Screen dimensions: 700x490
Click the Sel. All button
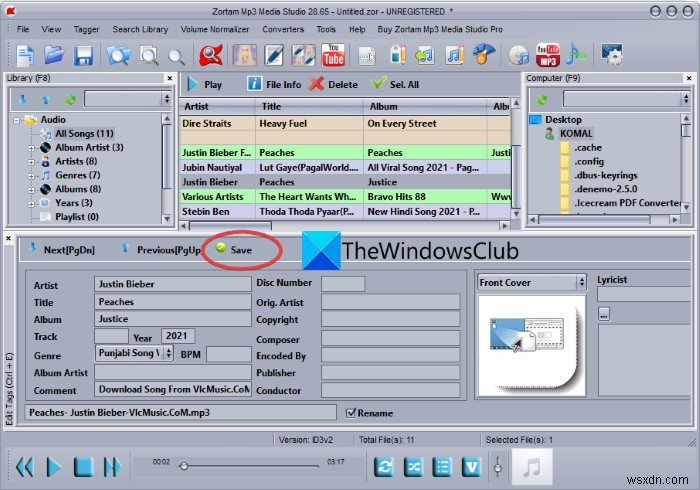[x=395, y=84]
